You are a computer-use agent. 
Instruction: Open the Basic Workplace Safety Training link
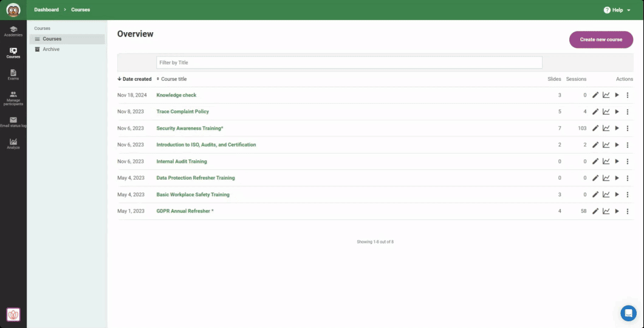[193, 195]
